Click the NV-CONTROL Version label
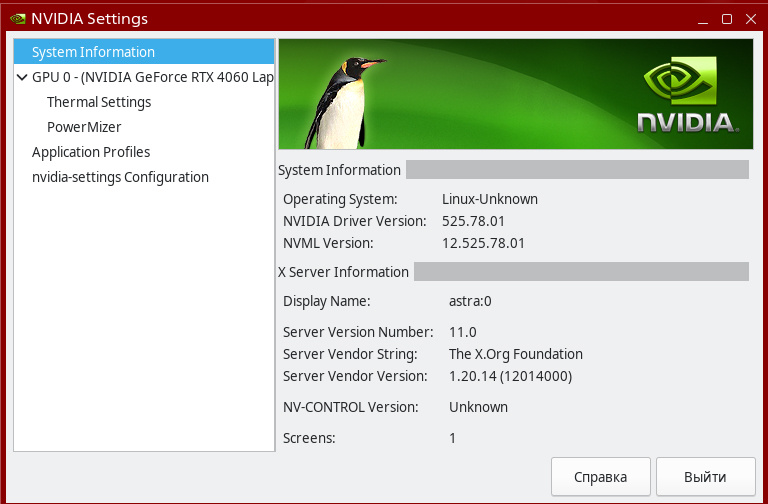The height and width of the screenshot is (504, 768). 351,407
